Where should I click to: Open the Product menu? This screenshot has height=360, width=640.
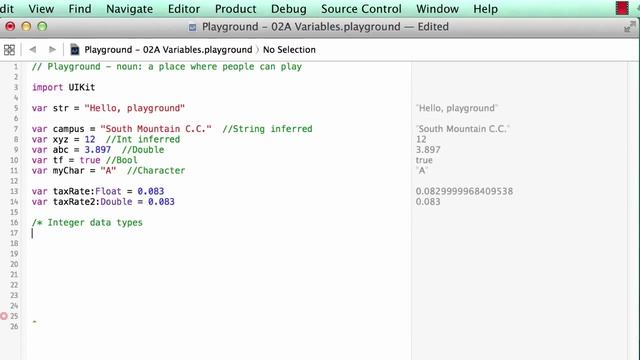pyautogui.click(x=236, y=9)
